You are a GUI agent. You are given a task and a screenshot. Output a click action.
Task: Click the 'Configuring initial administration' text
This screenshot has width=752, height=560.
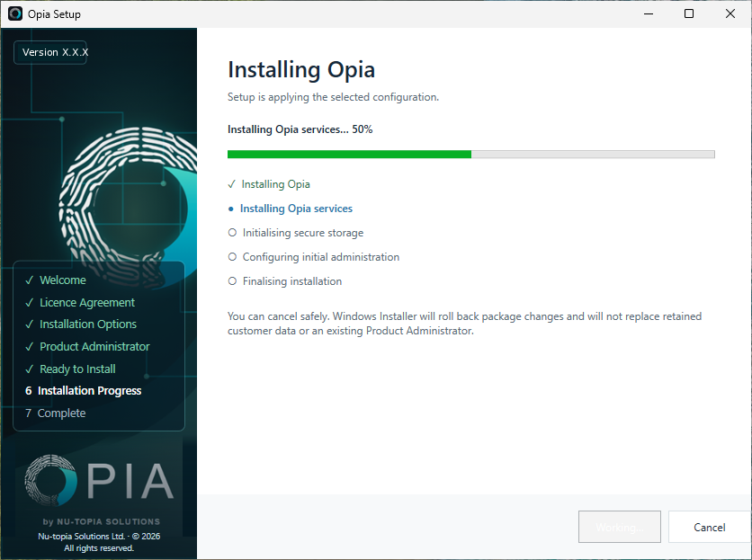321,257
